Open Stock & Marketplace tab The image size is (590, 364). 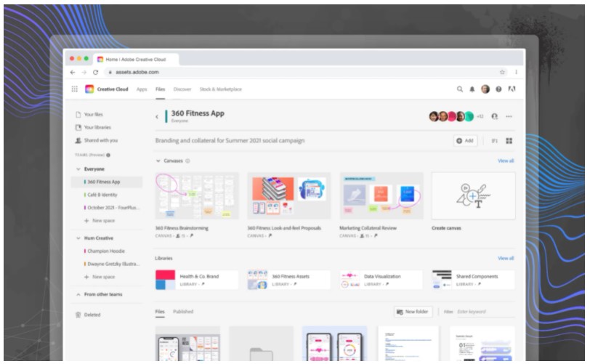pyautogui.click(x=220, y=89)
